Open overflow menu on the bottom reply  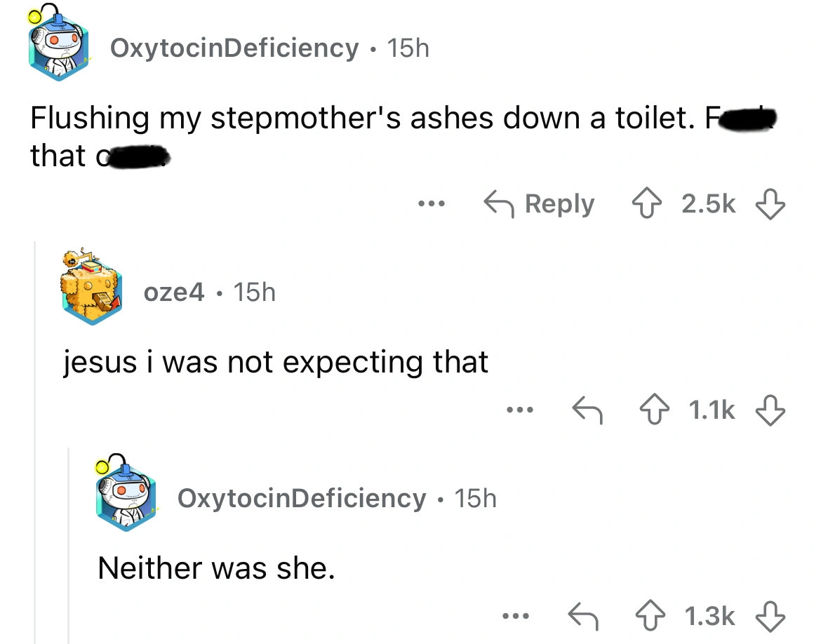tap(516, 616)
